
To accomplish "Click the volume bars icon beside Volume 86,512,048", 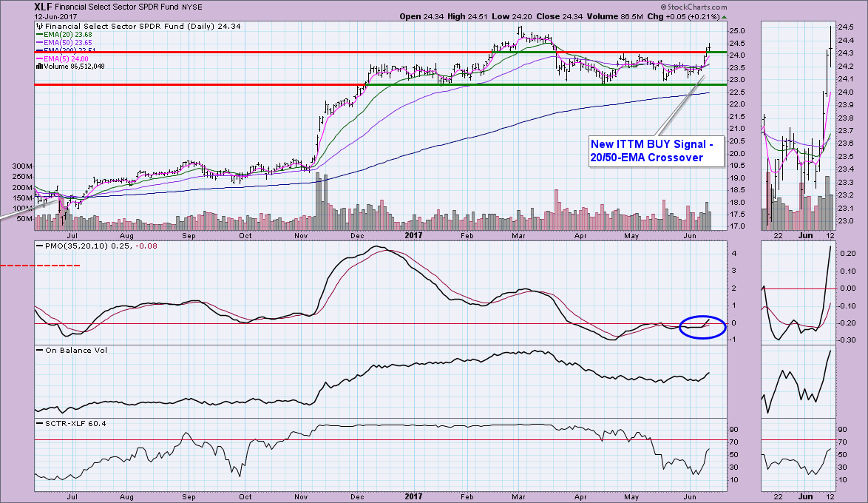I will click(39, 66).
